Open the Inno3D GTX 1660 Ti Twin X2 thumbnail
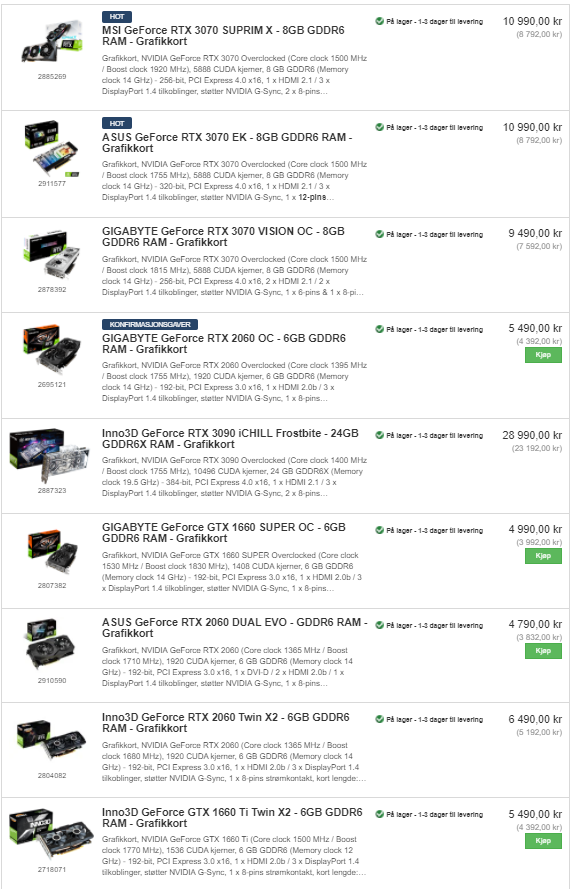 pyautogui.click(x=51, y=835)
